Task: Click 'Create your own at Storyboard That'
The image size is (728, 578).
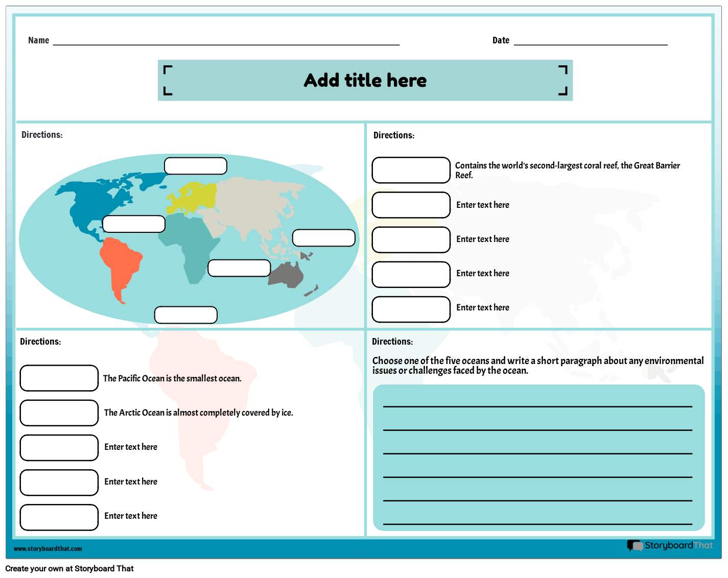Action: coord(69,569)
